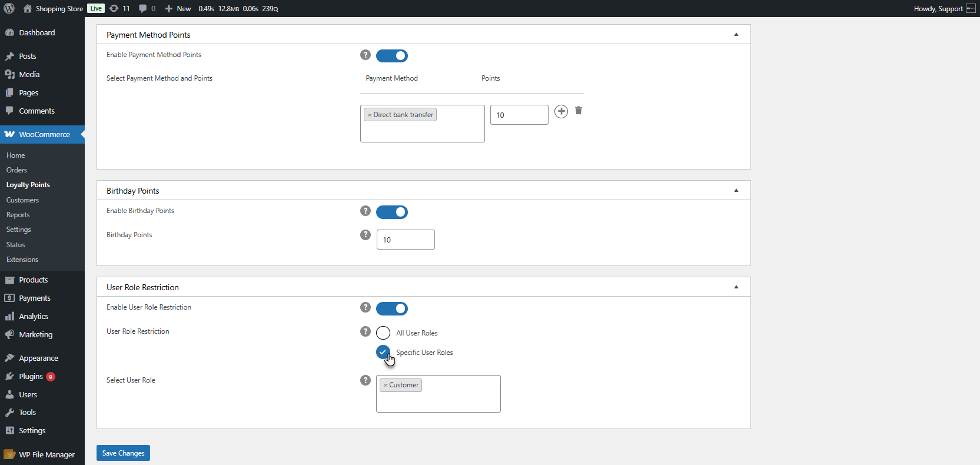Open help tooltip for Select User Role

pyautogui.click(x=366, y=380)
